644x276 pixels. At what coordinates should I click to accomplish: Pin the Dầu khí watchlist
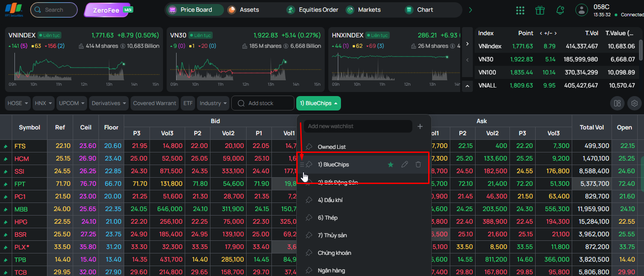(309, 200)
